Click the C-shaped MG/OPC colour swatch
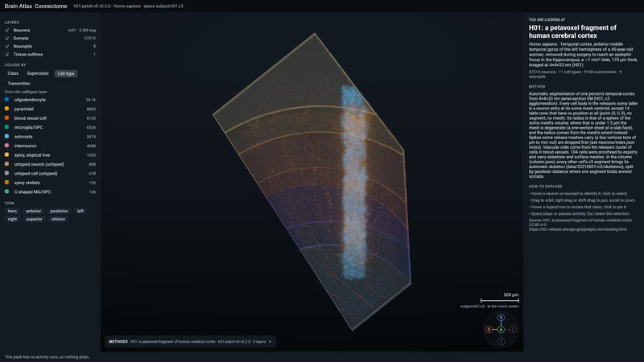The image size is (644, 362). [6, 191]
